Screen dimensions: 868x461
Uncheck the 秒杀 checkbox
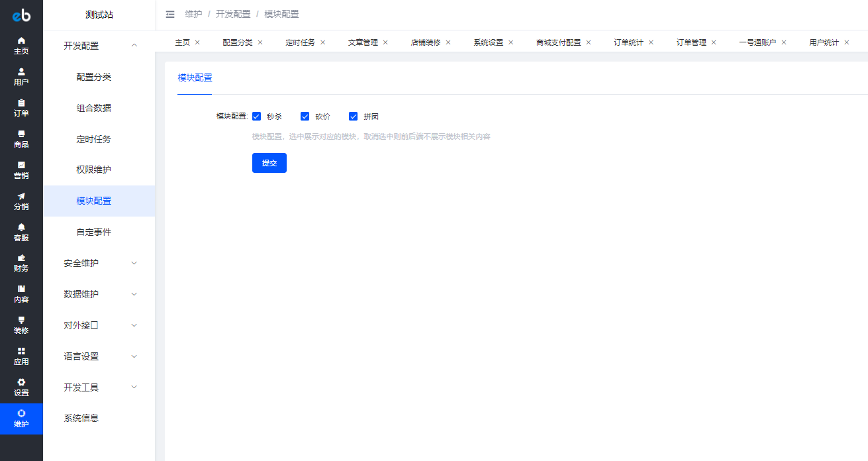pos(257,117)
